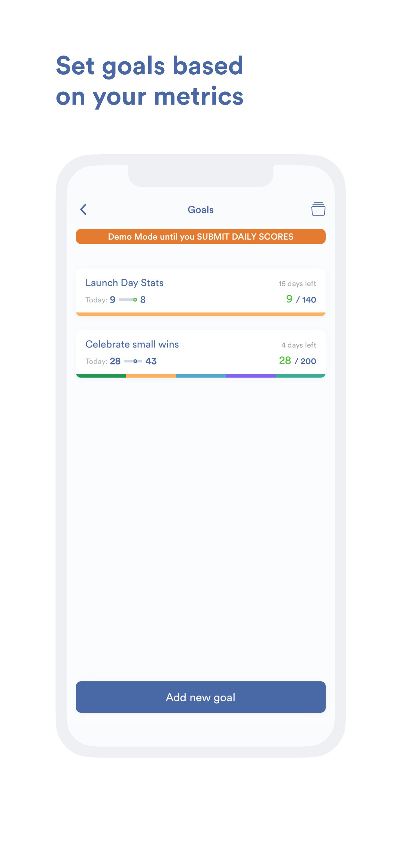Tap SUBMIT DAILY SCORES text in the banner

[x=246, y=237]
